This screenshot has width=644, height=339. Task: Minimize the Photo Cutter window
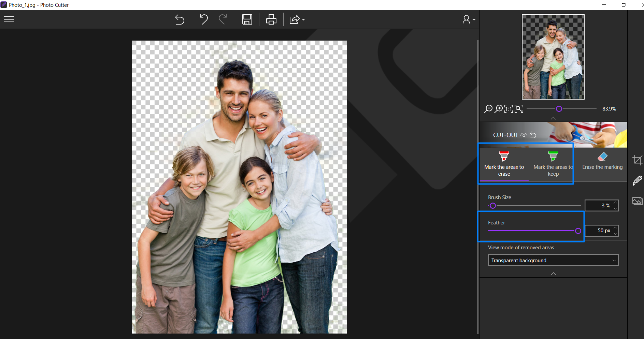pyautogui.click(x=604, y=5)
